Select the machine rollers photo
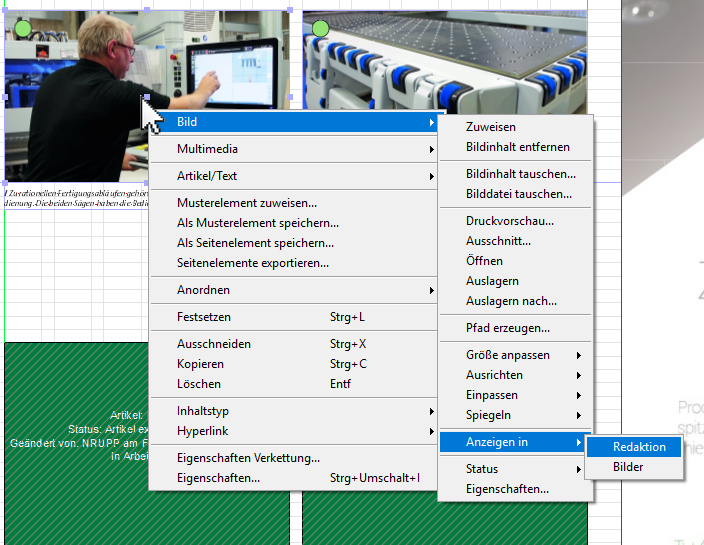The width and height of the screenshot is (704, 545). [450, 60]
